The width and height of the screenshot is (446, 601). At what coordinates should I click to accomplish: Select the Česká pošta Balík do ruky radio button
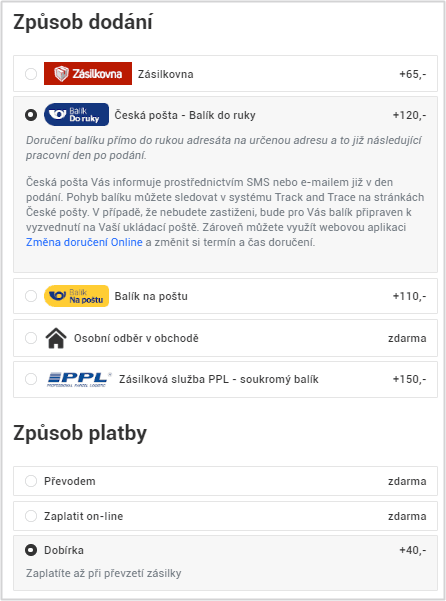[31, 115]
